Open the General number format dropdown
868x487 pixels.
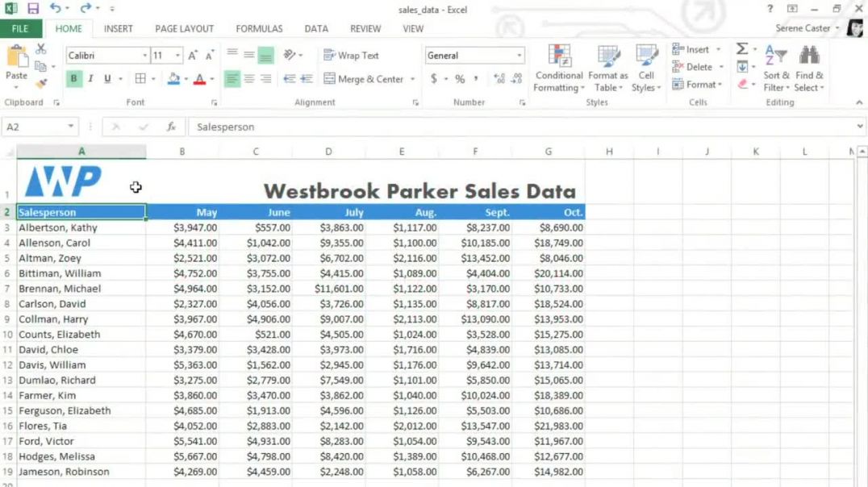[520, 56]
